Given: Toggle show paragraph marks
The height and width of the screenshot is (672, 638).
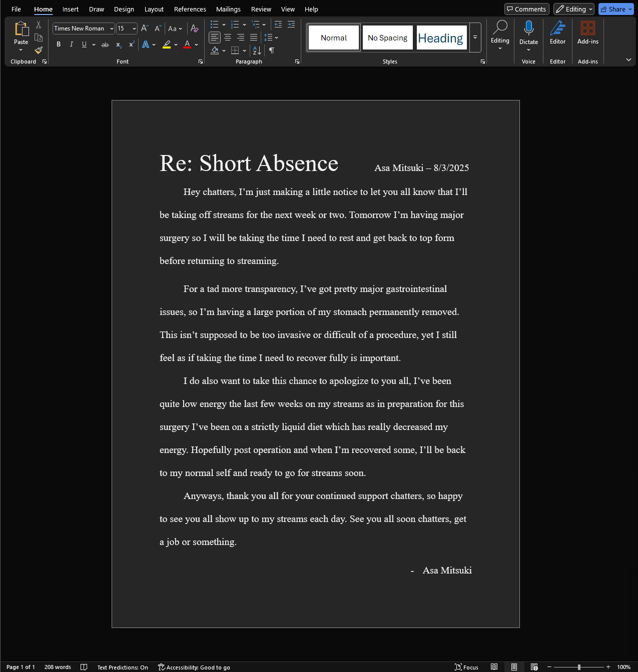Looking at the screenshot, I should [272, 50].
